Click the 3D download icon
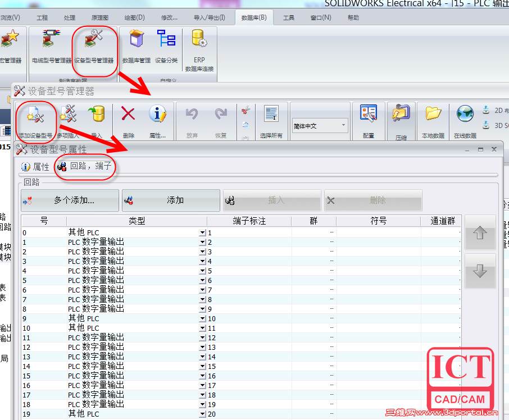The height and width of the screenshot is (420, 509). [486, 125]
